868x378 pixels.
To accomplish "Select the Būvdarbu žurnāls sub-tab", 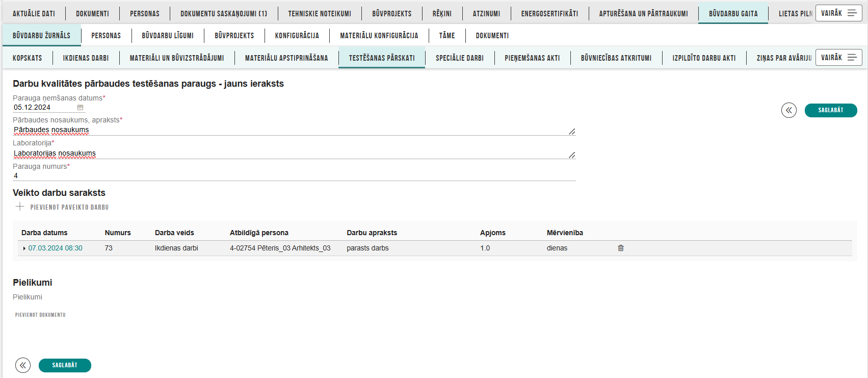I will pyautogui.click(x=41, y=36).
